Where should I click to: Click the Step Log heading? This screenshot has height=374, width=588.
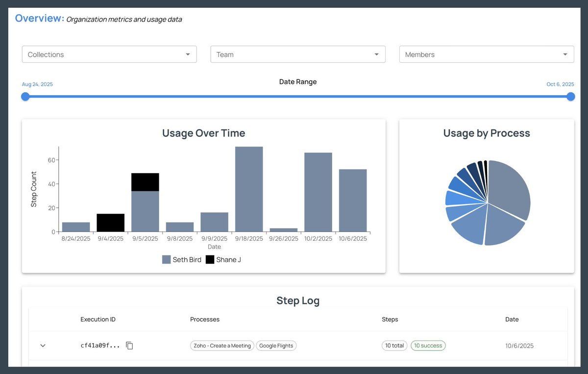point(298,300)
